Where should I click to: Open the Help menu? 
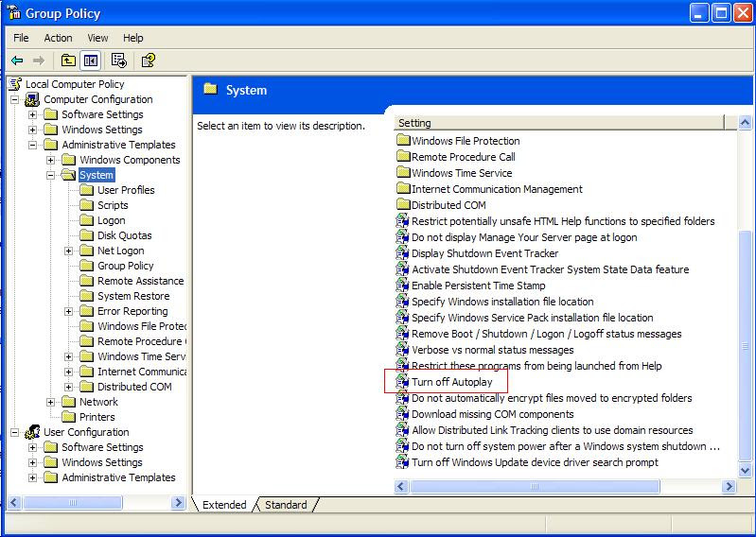click(132, 38)
